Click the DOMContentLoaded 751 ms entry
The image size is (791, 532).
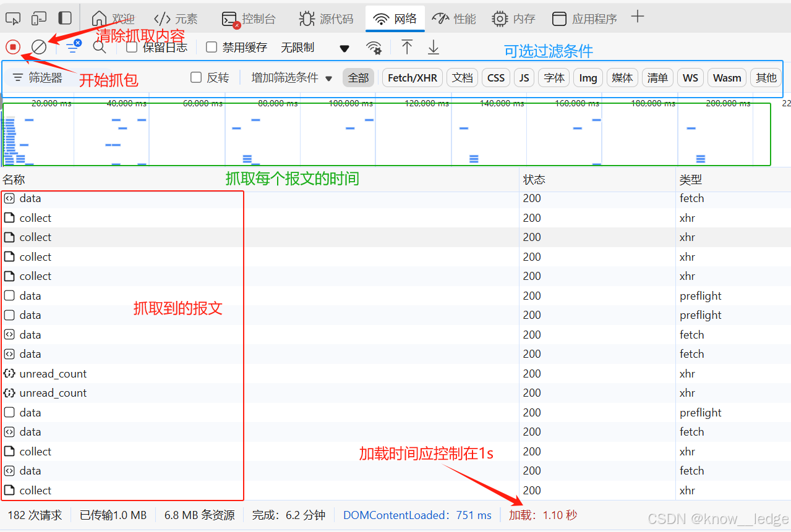417,515
